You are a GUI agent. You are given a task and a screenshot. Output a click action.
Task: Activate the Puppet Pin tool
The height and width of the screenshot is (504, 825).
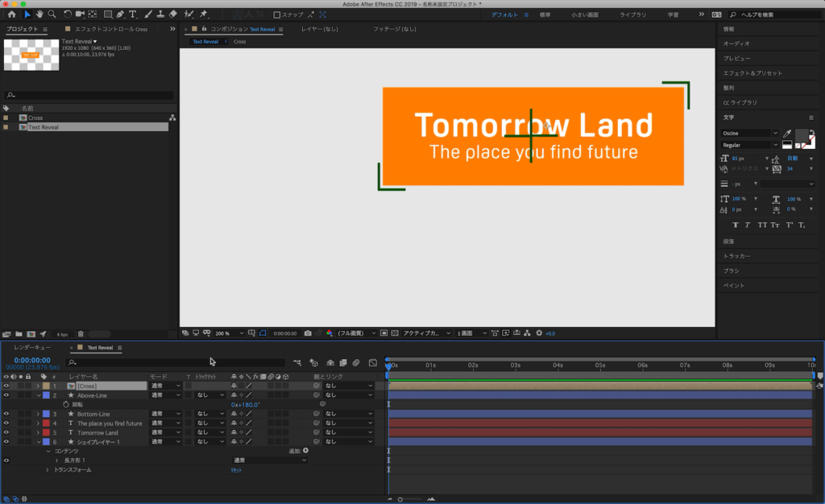point(204,14)
